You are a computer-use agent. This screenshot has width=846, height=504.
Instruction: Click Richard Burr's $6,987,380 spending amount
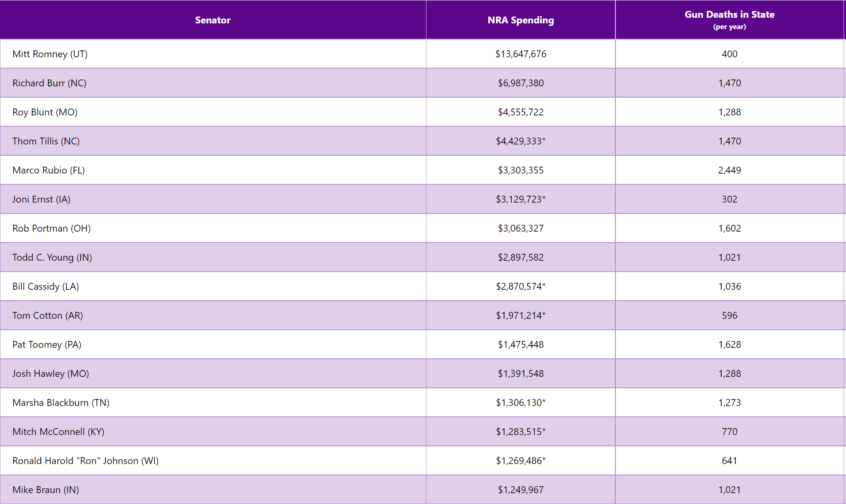point(521,83)
